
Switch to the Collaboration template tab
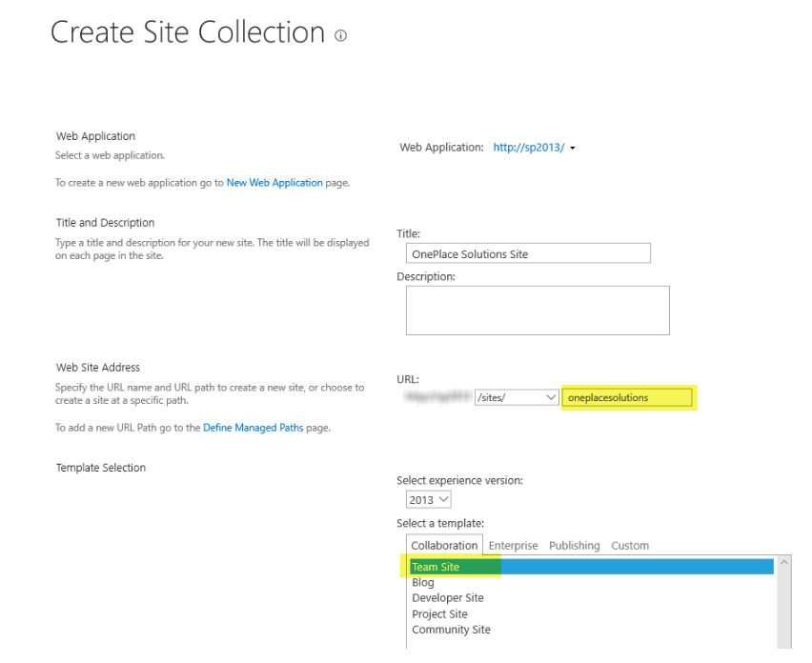[444, 546]
